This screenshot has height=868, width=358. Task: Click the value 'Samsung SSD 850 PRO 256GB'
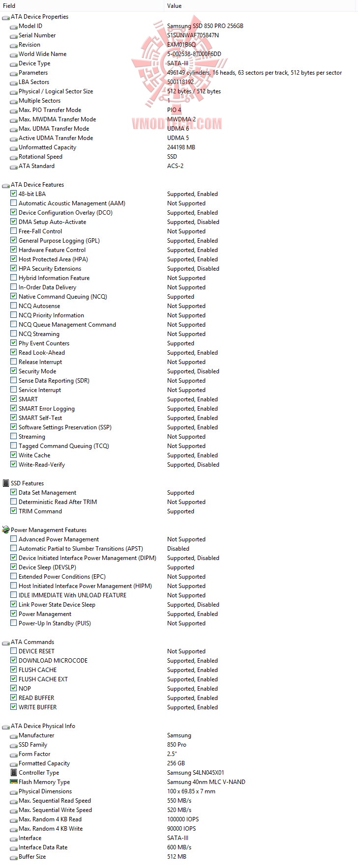[205, 26]
